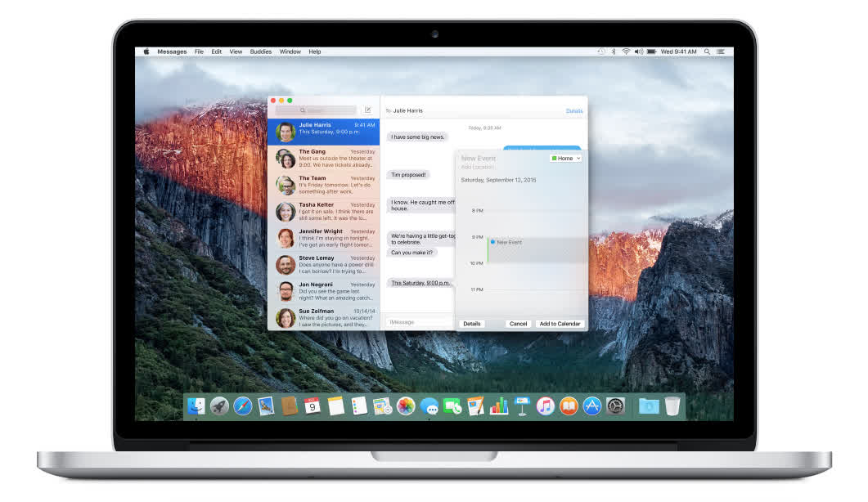The height and width of the screenshot is (502, 868).
Task: Launch Launchpad rocket icon in Dock
Action: pos(219,407)
